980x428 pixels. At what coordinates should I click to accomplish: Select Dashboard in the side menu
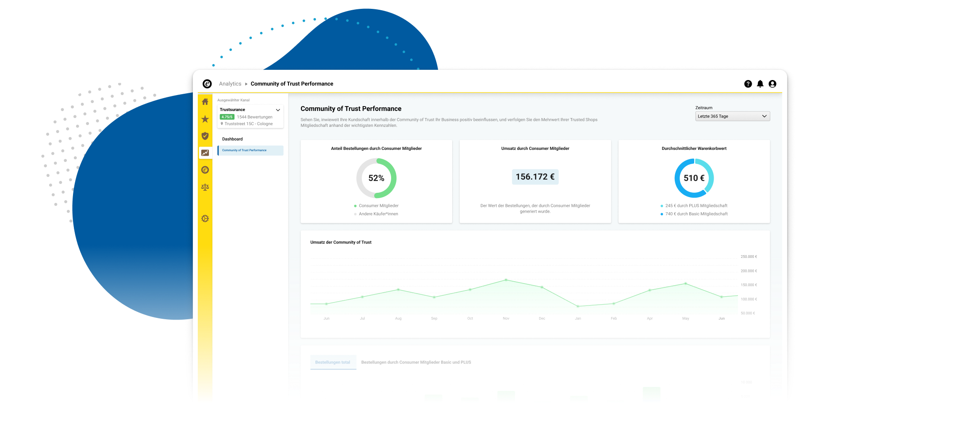tap(232, 139)
